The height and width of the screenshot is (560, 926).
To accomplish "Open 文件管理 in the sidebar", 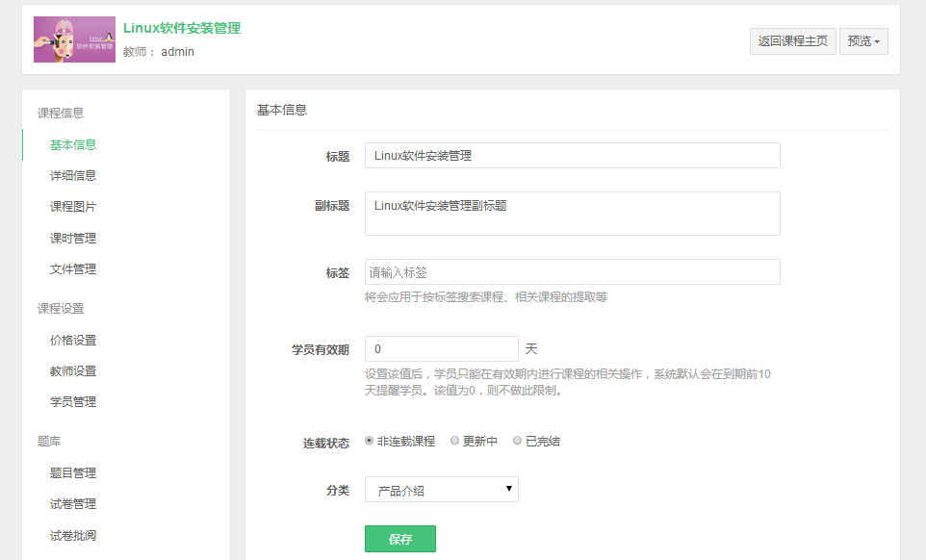I will pyautogui.click(x=73, y=269).
